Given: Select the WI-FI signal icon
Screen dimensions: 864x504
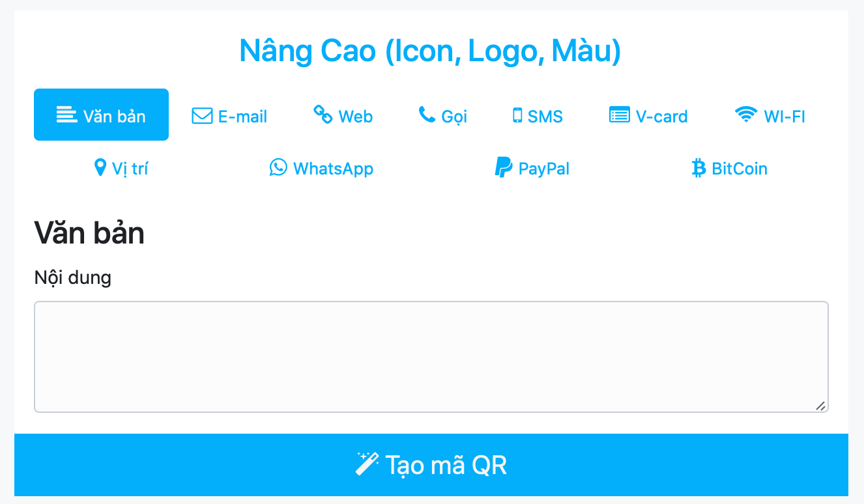Looking at the screenshot, I should click(x=745, y=115).
